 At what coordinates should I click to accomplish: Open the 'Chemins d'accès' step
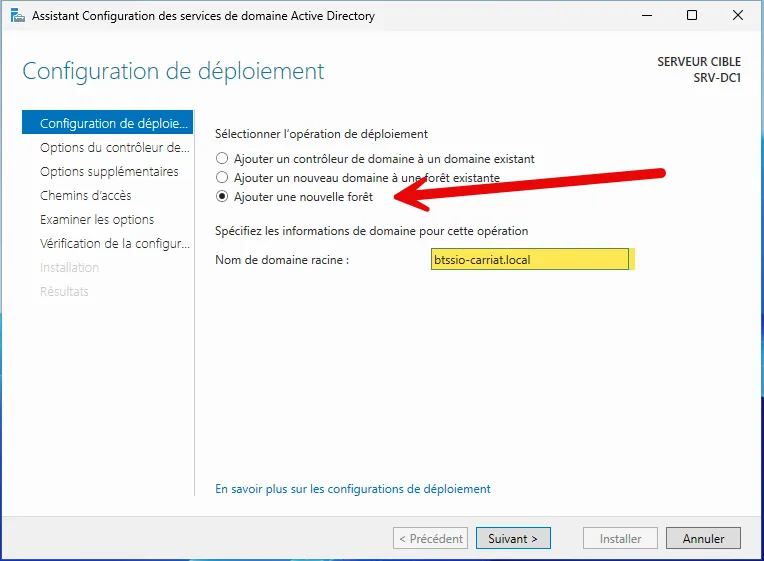pos(85,196)
